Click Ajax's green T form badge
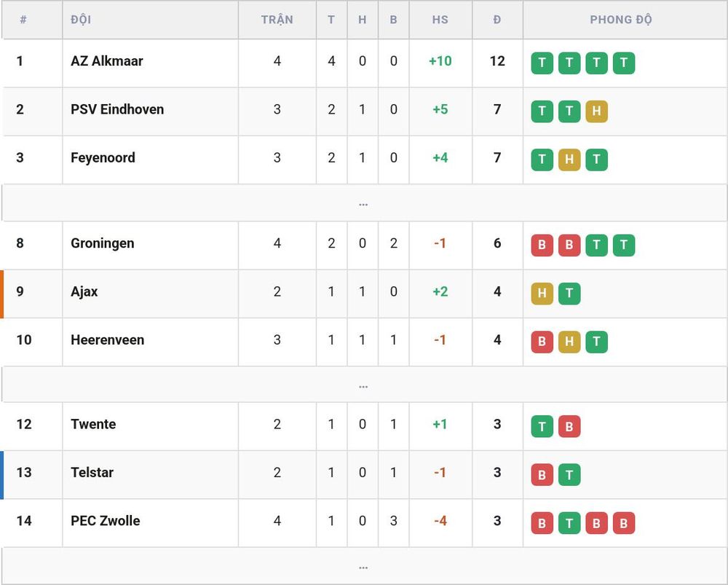 click(x=569, y=293)
